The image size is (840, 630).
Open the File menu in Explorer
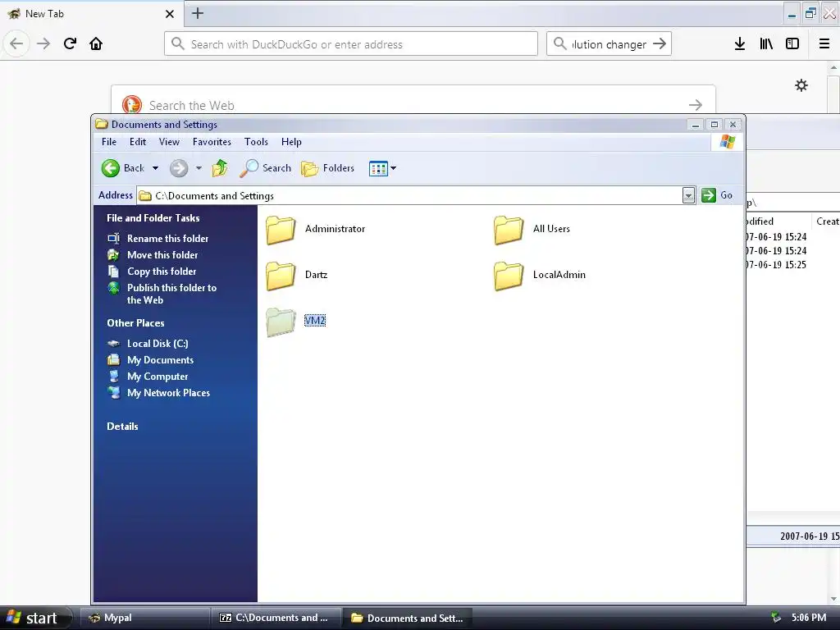pos(109,142)
